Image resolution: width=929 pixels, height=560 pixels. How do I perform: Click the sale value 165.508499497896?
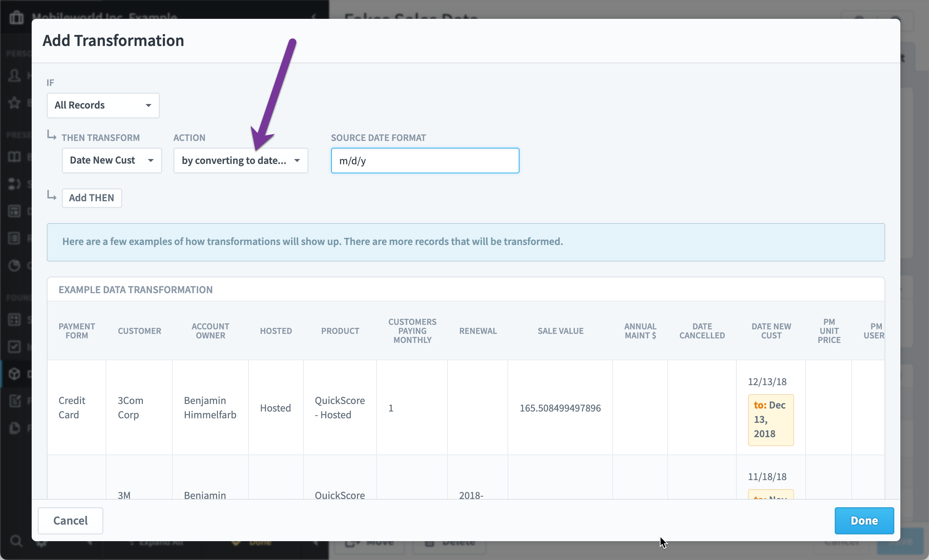[x=560, y=408]
